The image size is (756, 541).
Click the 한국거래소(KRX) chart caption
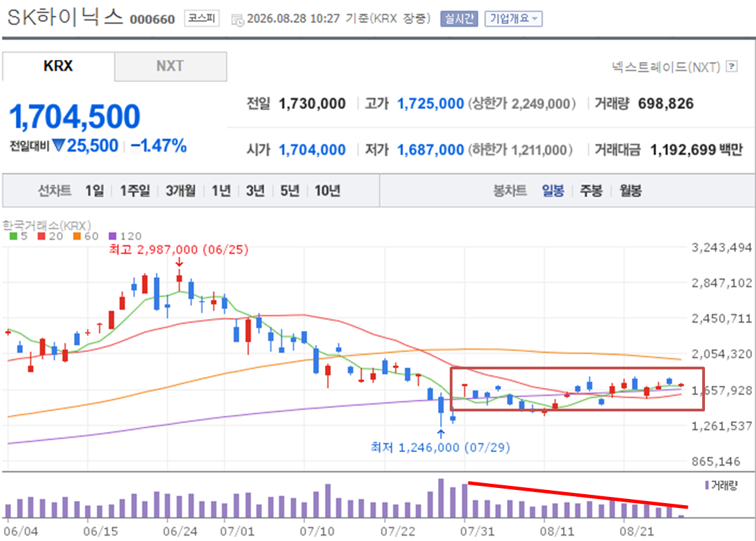pyautogui.click(x=47, y=225)
